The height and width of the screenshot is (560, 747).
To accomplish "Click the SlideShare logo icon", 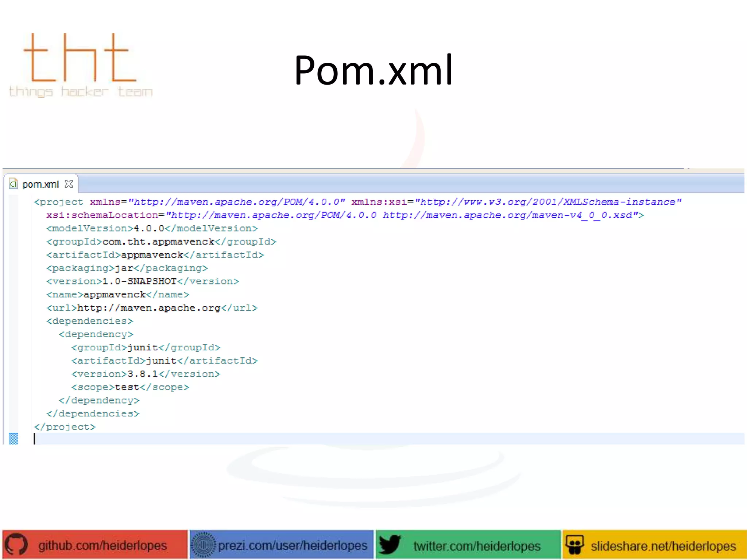I will tap(575, 545).
